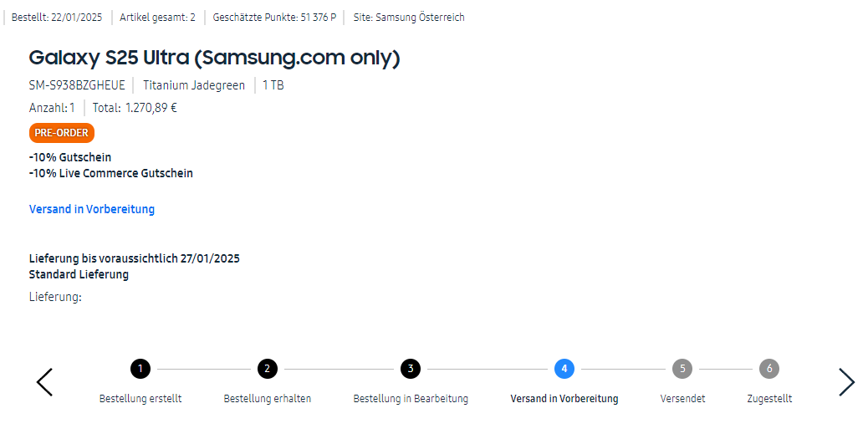Select the gray step 6 circle
This screenshot has height=439, width=868.
769,368
